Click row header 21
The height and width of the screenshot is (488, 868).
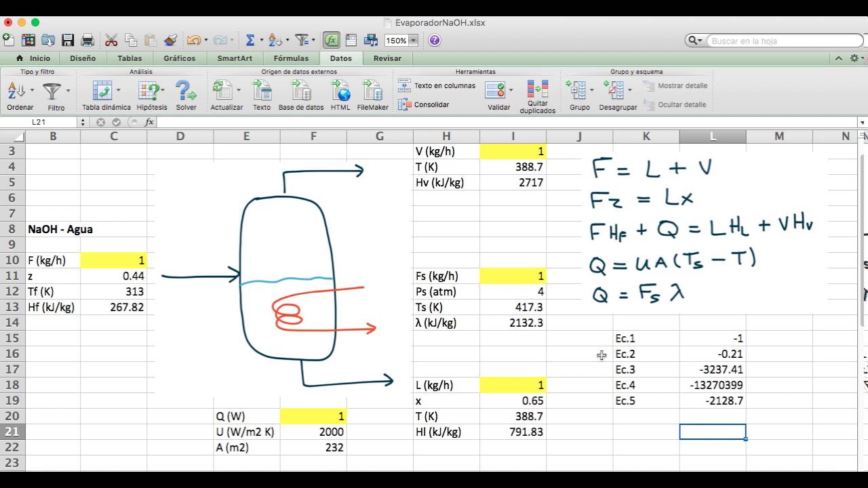[12, 432]
